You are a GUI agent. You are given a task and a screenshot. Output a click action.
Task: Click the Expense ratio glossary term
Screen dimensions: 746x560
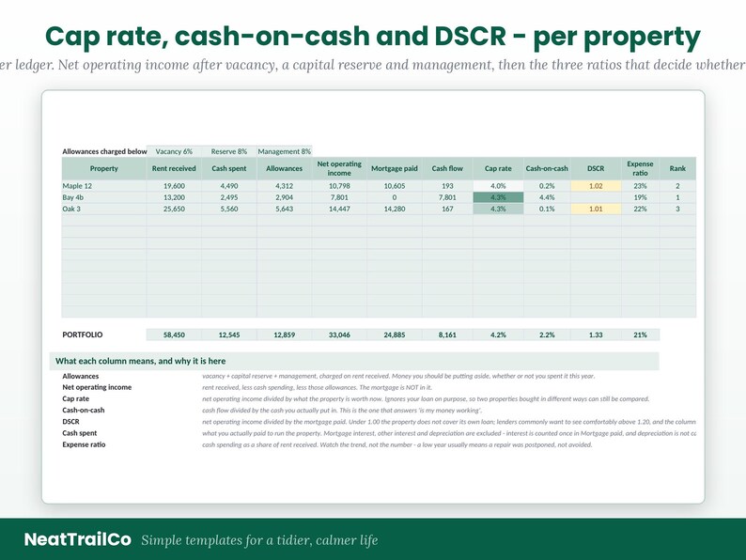click(x=84, y=444)
